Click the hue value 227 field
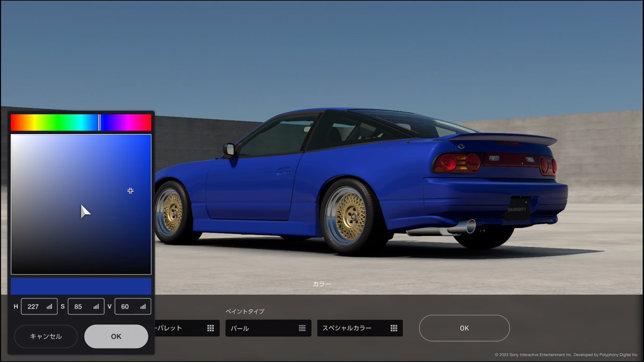644x362 pixels. [x=39, y=307]
